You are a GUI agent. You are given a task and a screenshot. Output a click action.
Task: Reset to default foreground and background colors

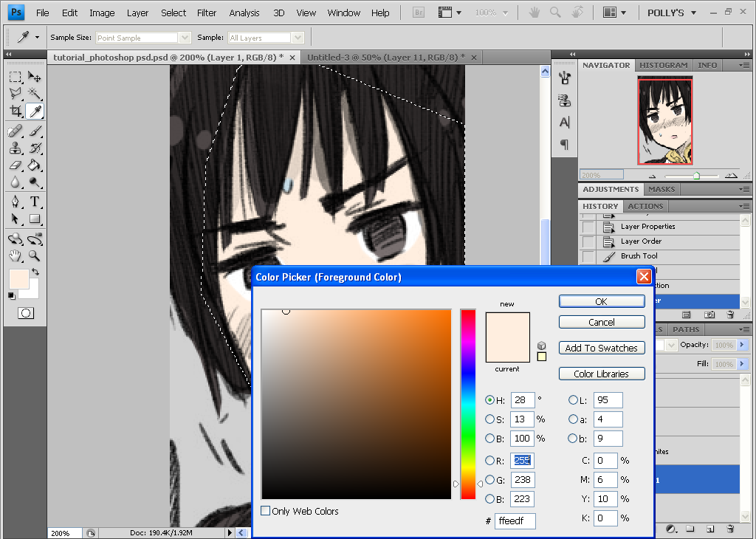click(12, 295)
